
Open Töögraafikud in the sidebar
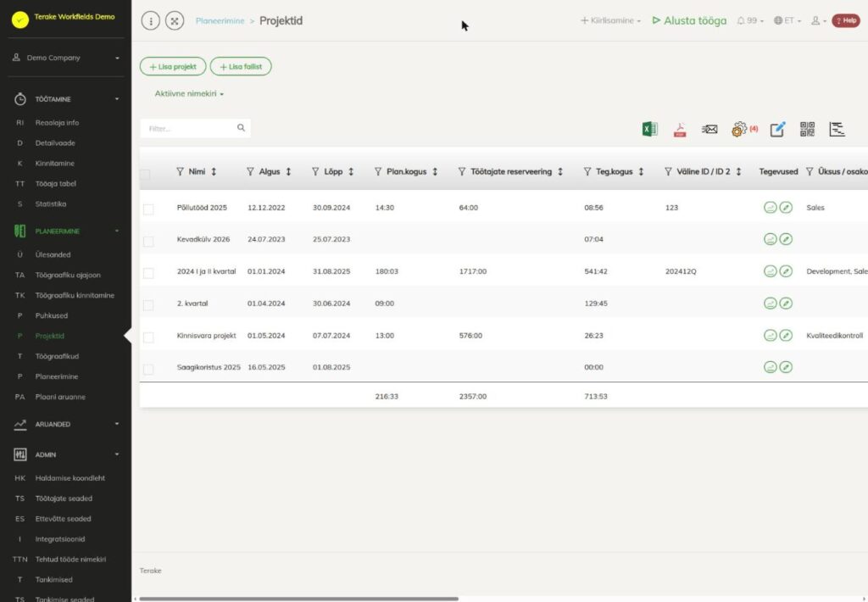pos(57,356)
